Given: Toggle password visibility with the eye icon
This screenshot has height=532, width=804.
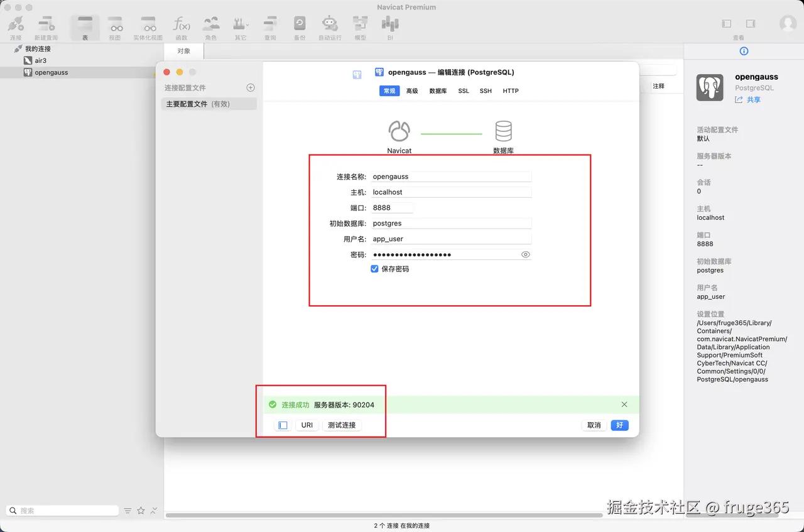Looking at the screenshot, I should [526, 254].
